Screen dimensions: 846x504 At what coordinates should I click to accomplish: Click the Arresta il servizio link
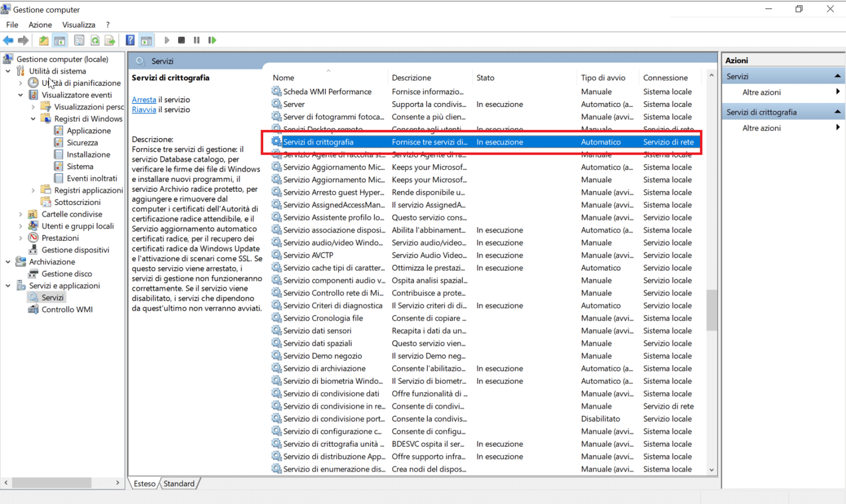[144, 99]
